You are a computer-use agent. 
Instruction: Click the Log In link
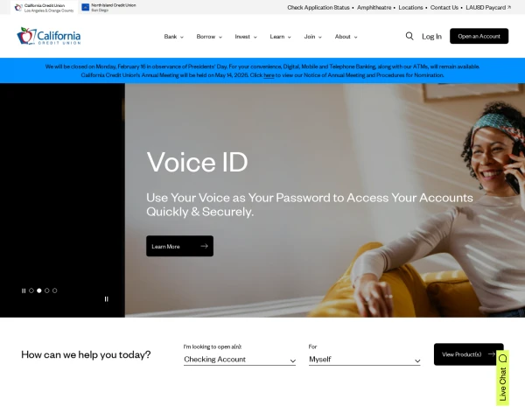[x=431, y=37]
